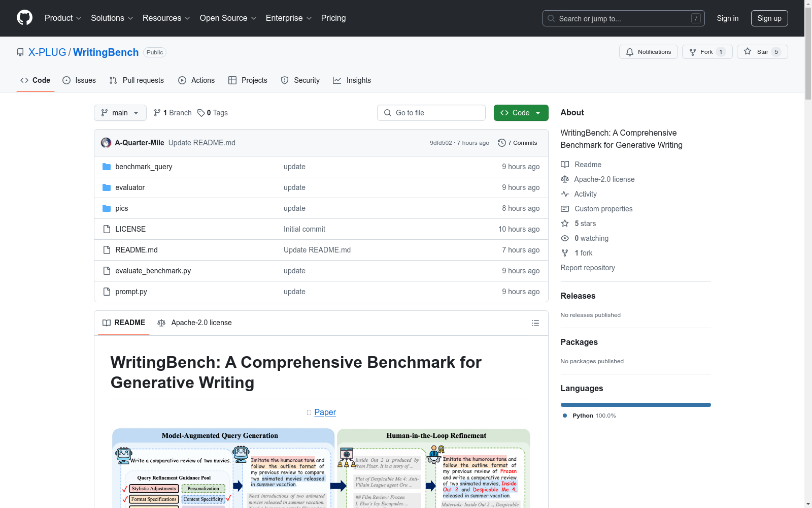
Task: Select the Apache-2.0 license tab beside README
Action: click(194, 323)
